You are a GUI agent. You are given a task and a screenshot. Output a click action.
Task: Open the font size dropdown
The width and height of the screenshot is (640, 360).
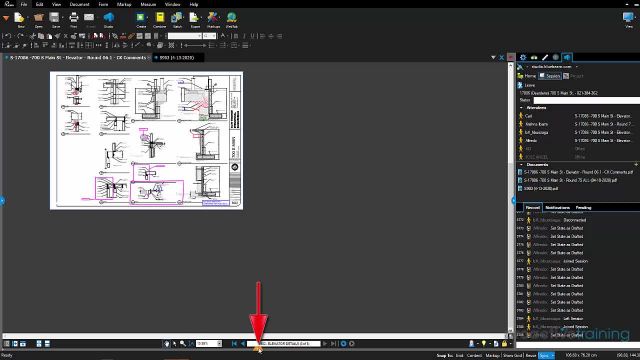coord(214,36)
